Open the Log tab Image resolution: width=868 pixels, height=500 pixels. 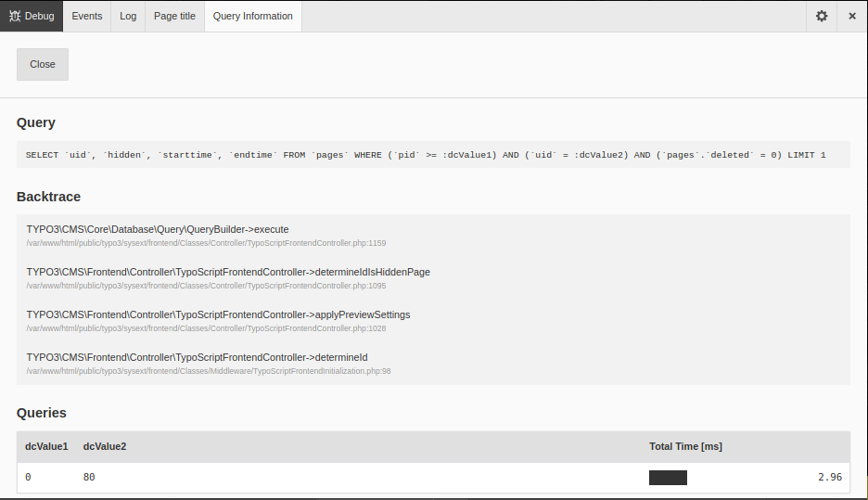coord(128,16)
